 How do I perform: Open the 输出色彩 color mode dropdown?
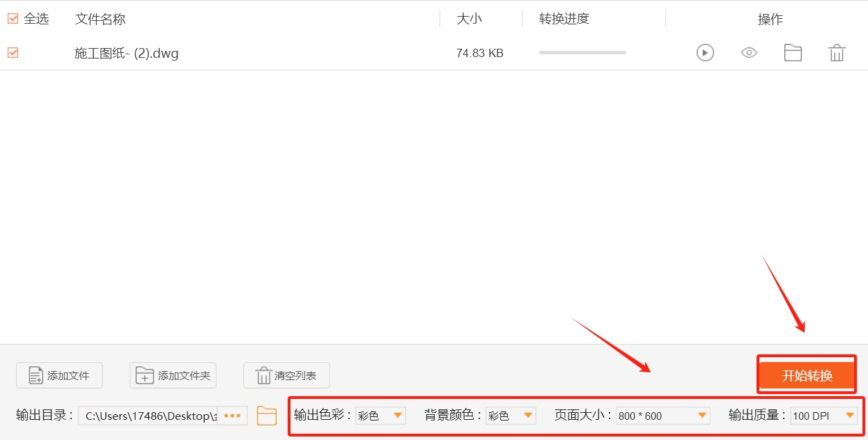click(x=380, y=415)
